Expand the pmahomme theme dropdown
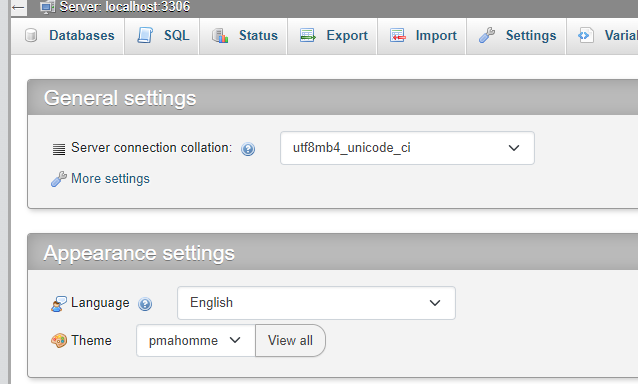Viewport: 638px width, 384px height. tap(196, 340)
